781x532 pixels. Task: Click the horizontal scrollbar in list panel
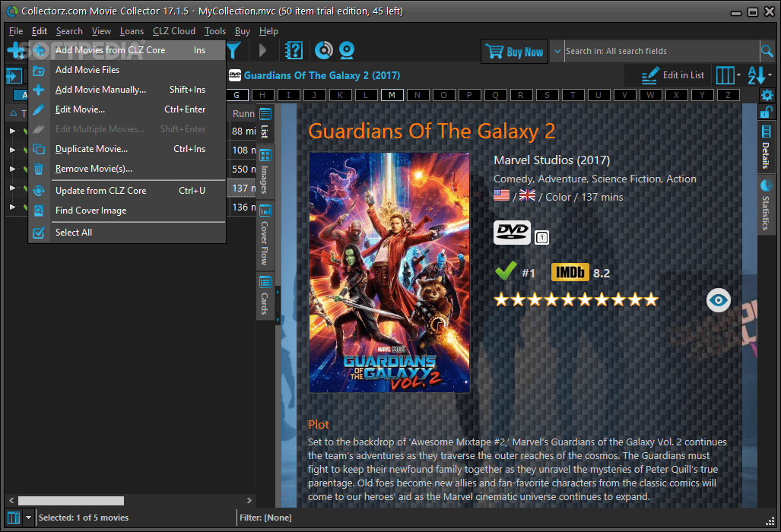coord(71,501)
